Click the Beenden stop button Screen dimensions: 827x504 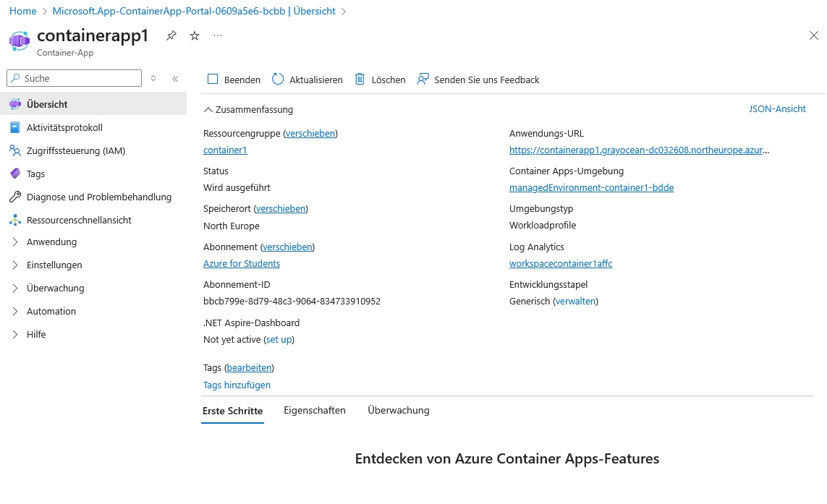pos(234,80)
